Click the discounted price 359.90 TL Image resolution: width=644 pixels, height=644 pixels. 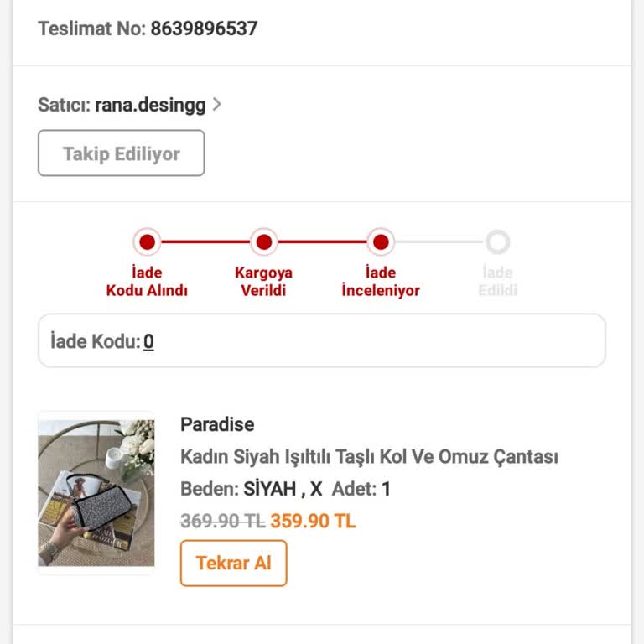[x=313, y=521]
